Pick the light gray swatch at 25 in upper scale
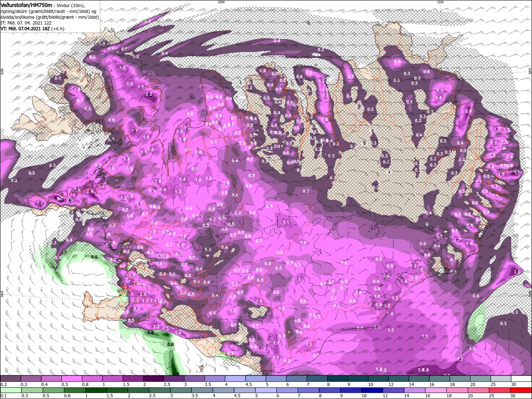532x399 pixels. pyautogui.click(x=501, y=379)
